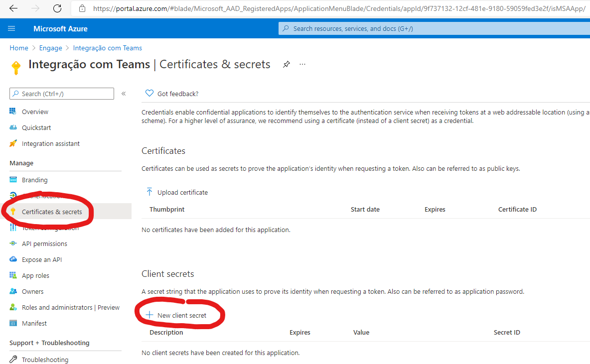Click the lock icon in address bar
The image size is (590, 364).
82,8
